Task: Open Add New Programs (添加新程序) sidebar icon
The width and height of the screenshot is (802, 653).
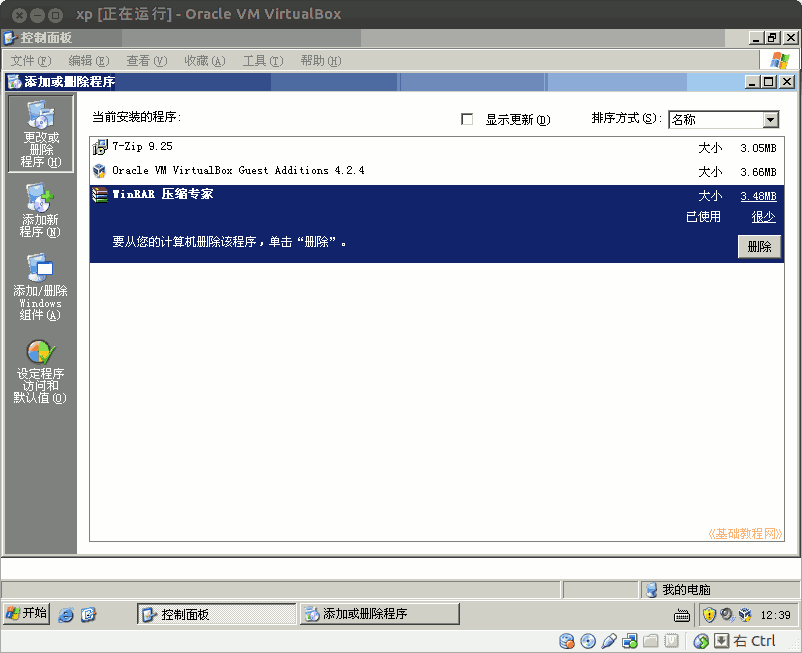Action: (x=40, y=211)
